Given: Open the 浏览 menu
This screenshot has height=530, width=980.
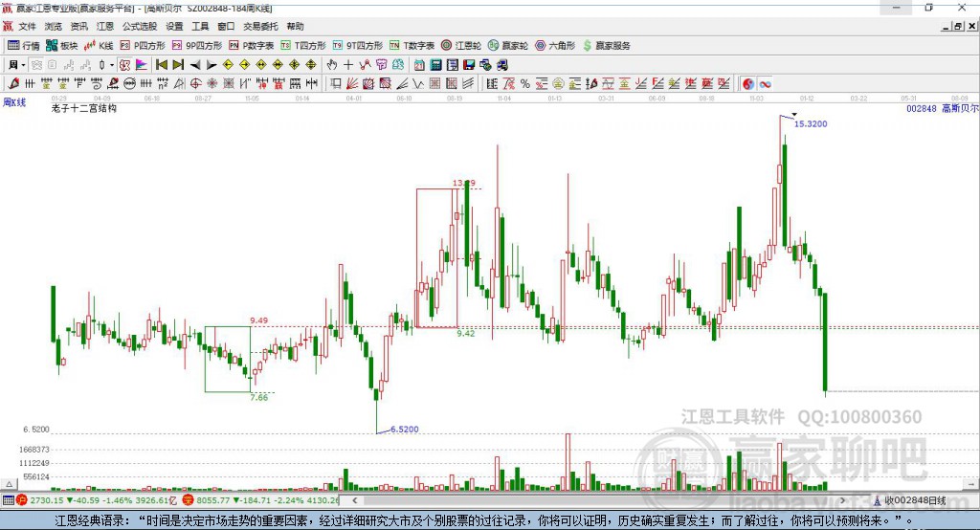Looking at the screenshot, I should click(54, 26).
